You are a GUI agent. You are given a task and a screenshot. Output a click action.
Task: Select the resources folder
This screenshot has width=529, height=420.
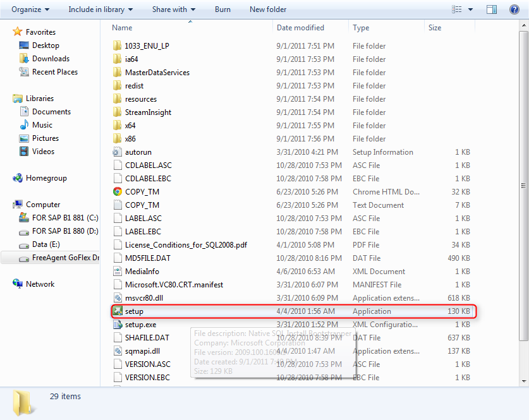click(x=141, y=99)
